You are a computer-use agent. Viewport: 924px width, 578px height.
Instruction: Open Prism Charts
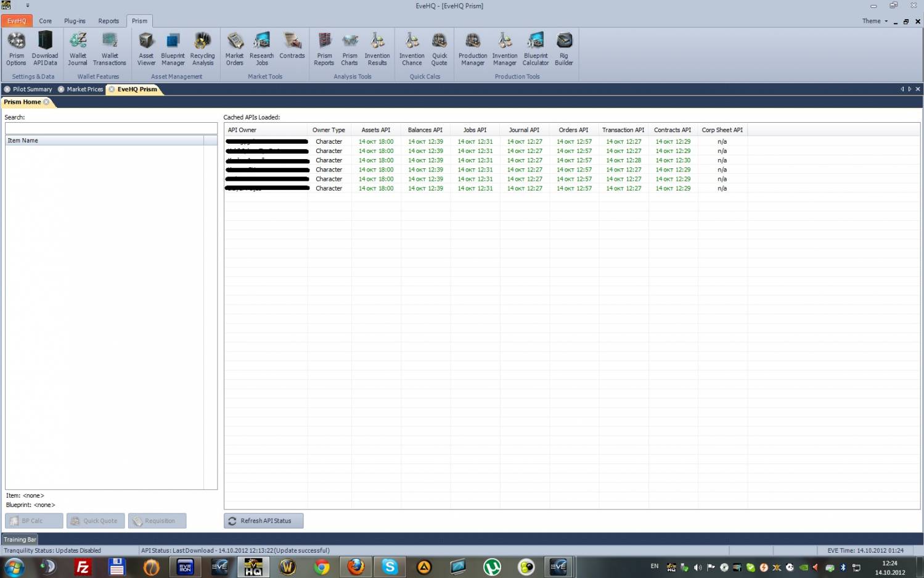click(350, 49)
